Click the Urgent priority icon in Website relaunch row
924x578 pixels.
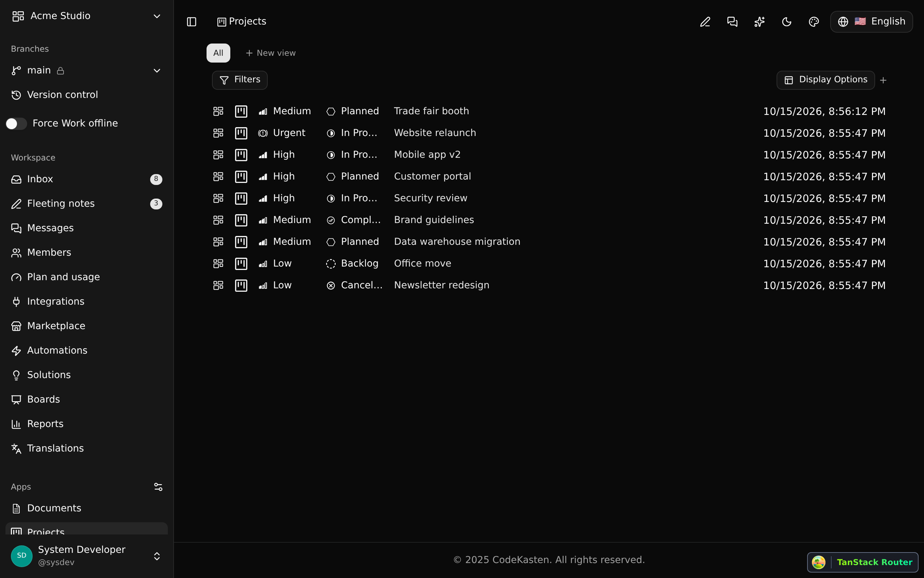[263, 133]
